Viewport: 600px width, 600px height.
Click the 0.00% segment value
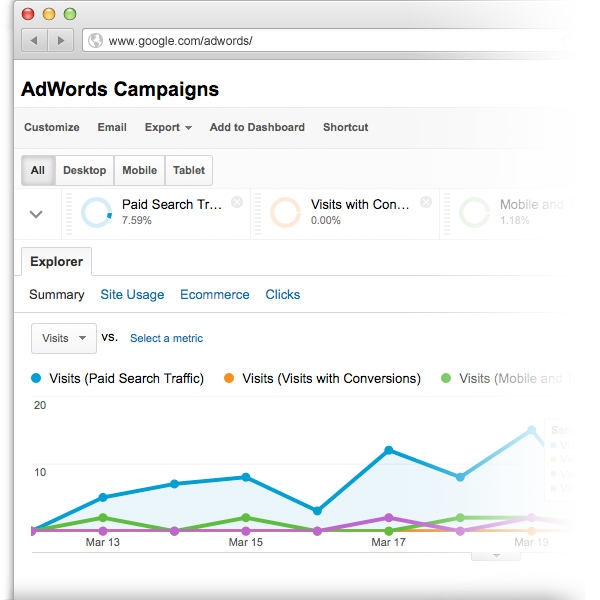[326, 220]
